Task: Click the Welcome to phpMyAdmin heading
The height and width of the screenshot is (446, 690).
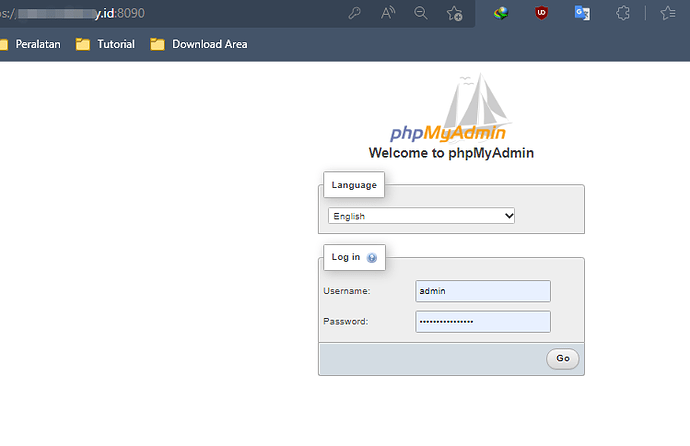Action: pos(451,153)
